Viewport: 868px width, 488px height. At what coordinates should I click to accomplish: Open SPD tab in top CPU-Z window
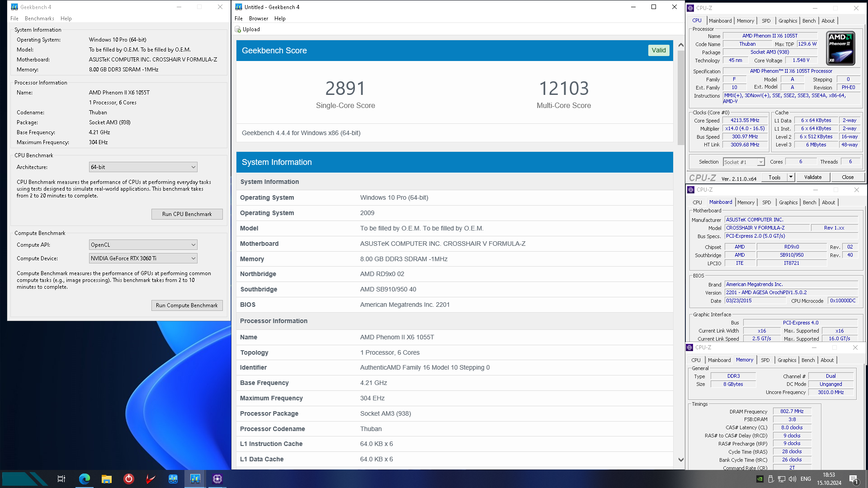pos(766,21)
